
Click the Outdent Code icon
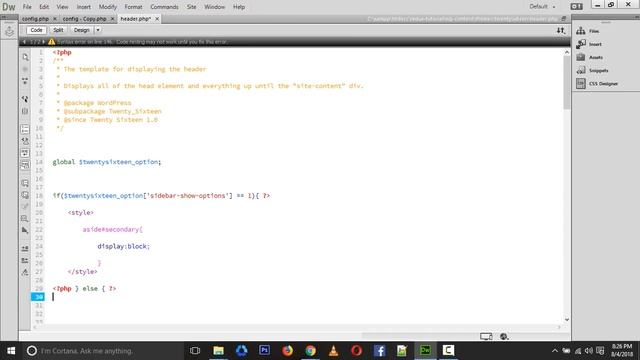point(25,260)
